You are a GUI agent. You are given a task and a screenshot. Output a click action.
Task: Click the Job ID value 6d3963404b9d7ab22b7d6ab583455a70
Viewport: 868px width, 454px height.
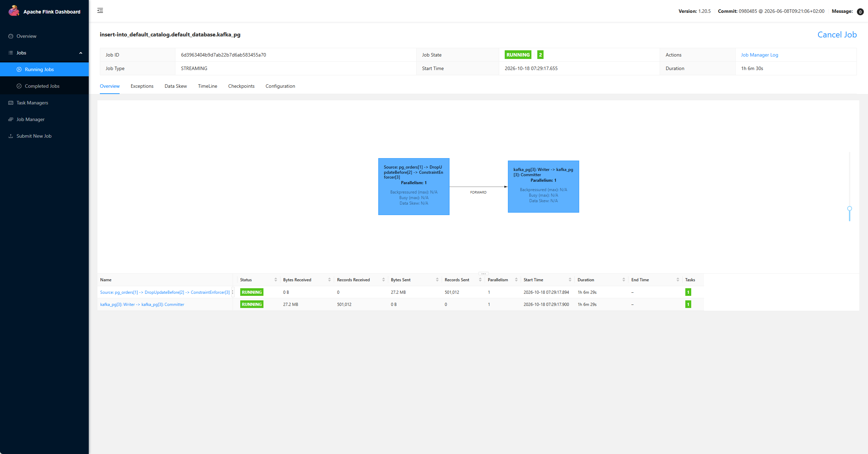(x=224, y=55)
